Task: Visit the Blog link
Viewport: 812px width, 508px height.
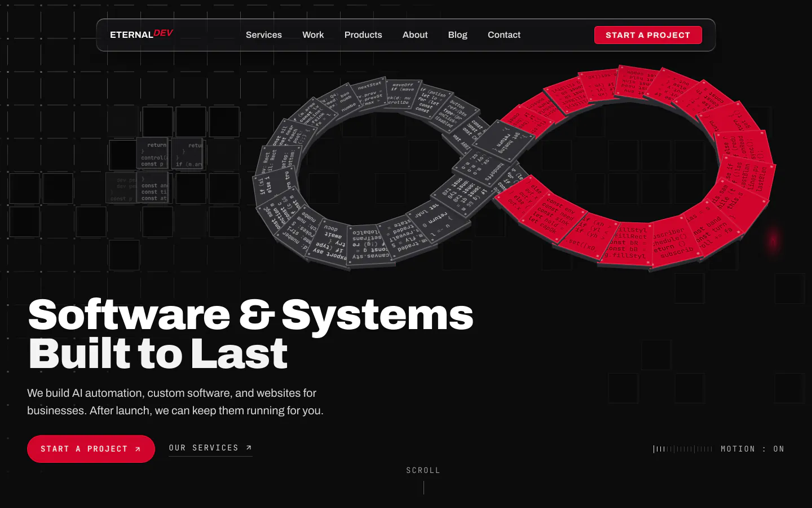Action: tap(458, 35)
